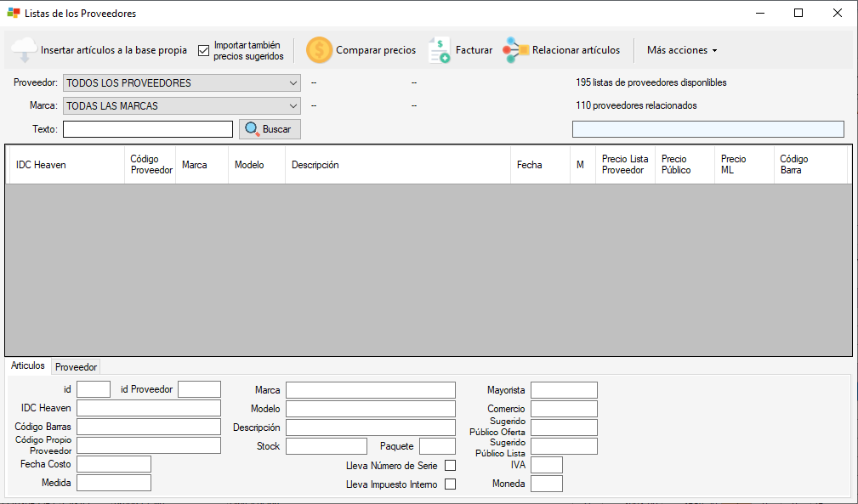The image size is (858, 504).
Task: Click the Comercio price field
Action: click(564, 409)
